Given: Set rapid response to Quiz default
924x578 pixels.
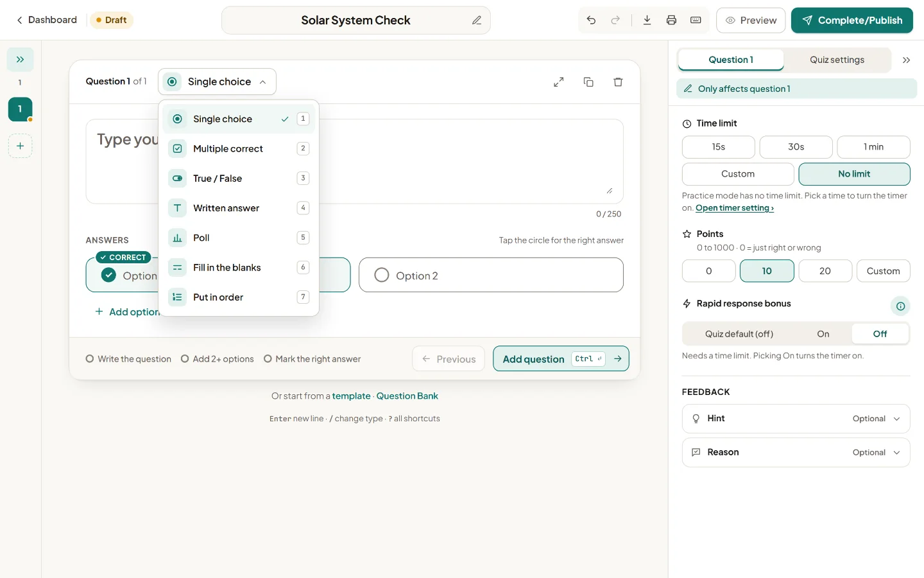Looking at the screenshot, I should click(x=739, y=334).
